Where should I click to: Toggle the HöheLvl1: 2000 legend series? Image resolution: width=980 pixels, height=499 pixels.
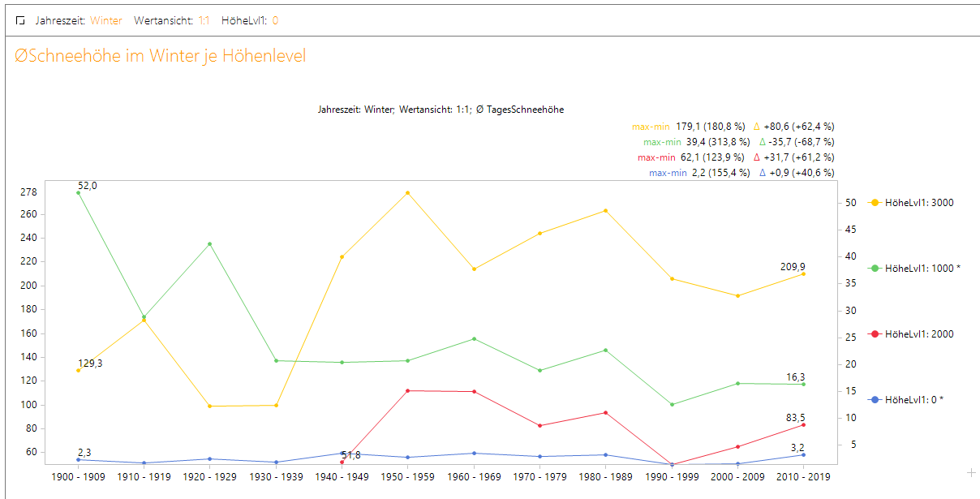point(918,334)
